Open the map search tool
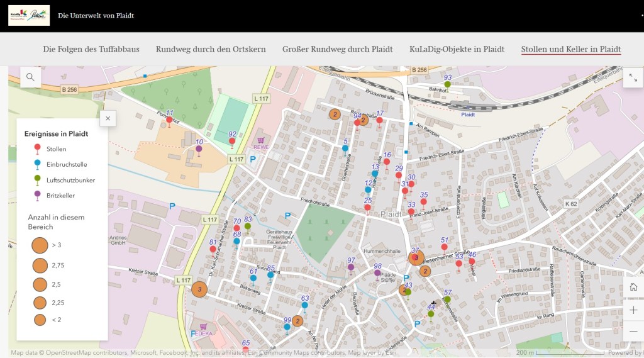Viewport: 644px width, 358px height. [30, 77]
